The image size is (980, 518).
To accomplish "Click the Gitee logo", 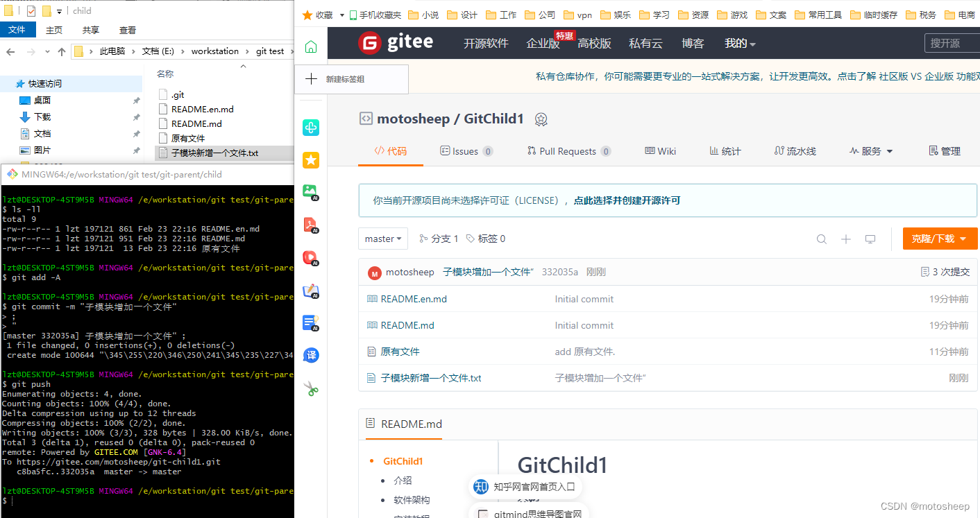I will [396, 43].
